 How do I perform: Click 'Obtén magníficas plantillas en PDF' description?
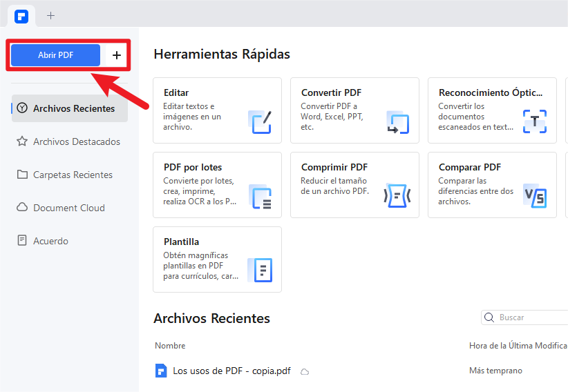tap(200, 266)
